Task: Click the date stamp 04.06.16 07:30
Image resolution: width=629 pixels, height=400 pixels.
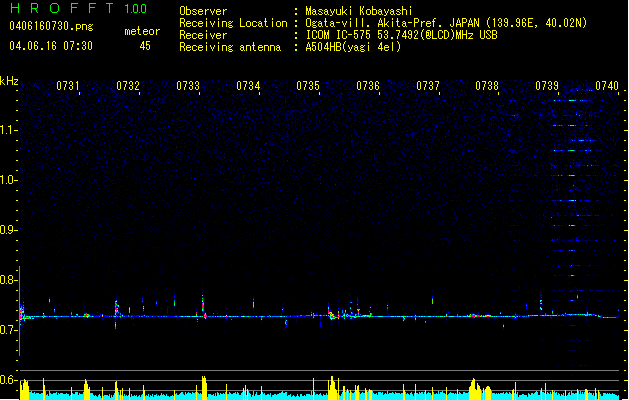Action: tap(51, 46)
